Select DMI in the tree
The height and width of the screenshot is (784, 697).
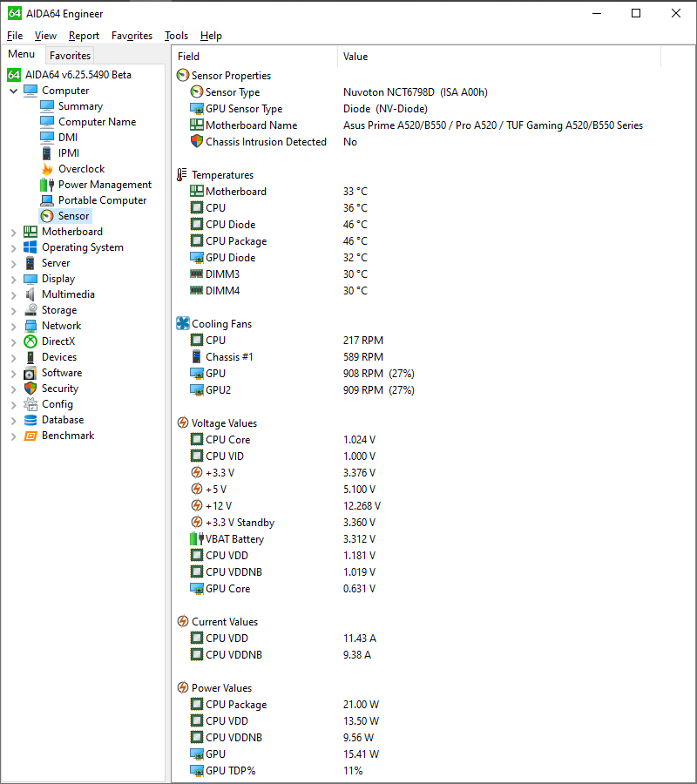pos(67,138)
